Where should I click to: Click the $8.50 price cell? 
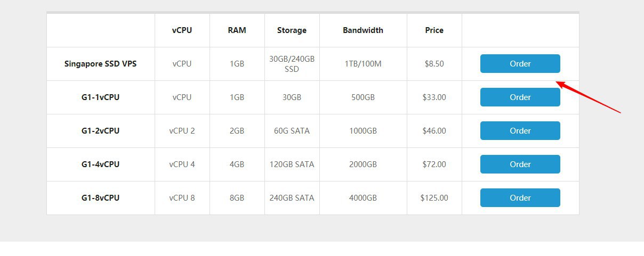434,64
